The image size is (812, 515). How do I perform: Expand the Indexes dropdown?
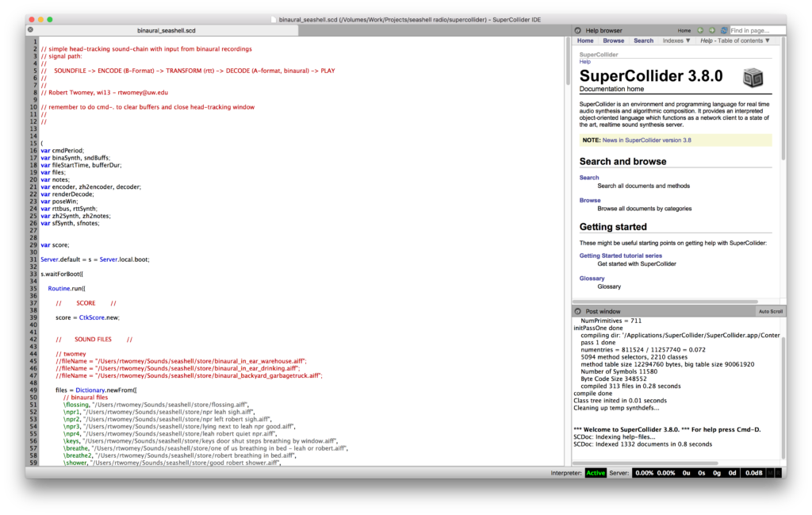676,40
